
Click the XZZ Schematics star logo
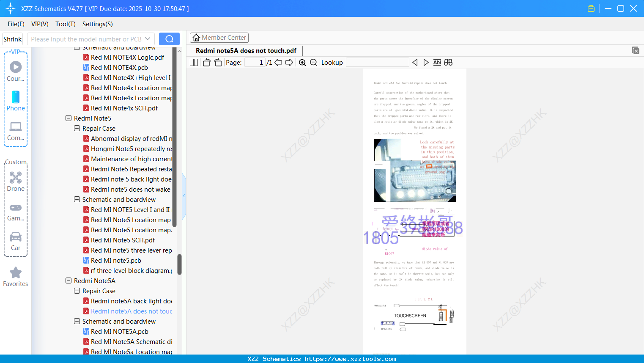click(10, 8)
